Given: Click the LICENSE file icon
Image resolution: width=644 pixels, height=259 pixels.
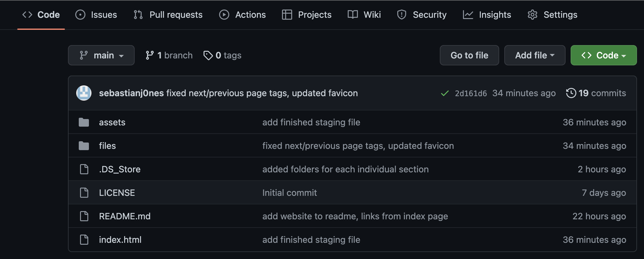Looking at the screenshot, I should click(84, 193).
